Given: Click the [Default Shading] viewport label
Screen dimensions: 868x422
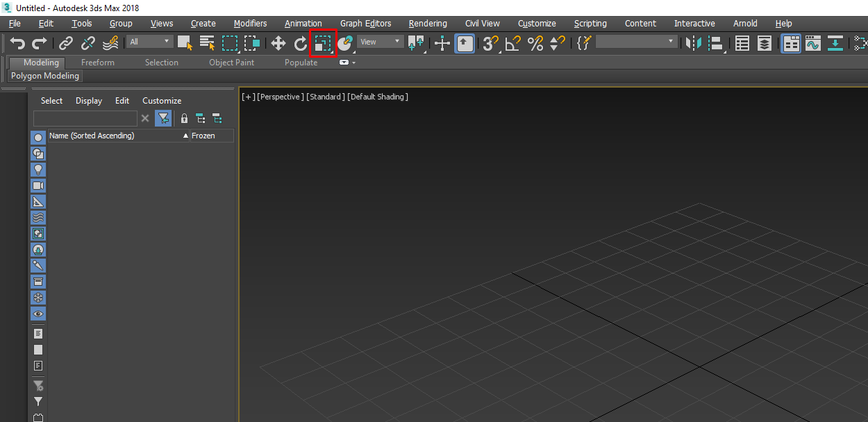Looking at the screenshot, I should point(378,97).
